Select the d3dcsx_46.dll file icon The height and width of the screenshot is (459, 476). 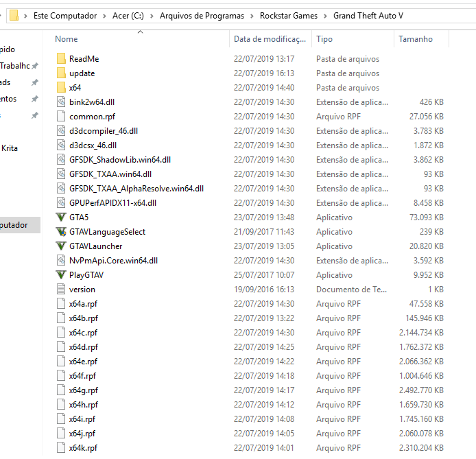pos(61,145)
